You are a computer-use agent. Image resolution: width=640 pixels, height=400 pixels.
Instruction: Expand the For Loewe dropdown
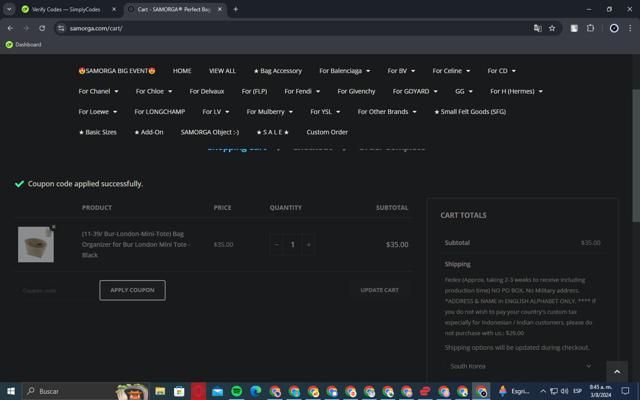(x=98, y=111)
